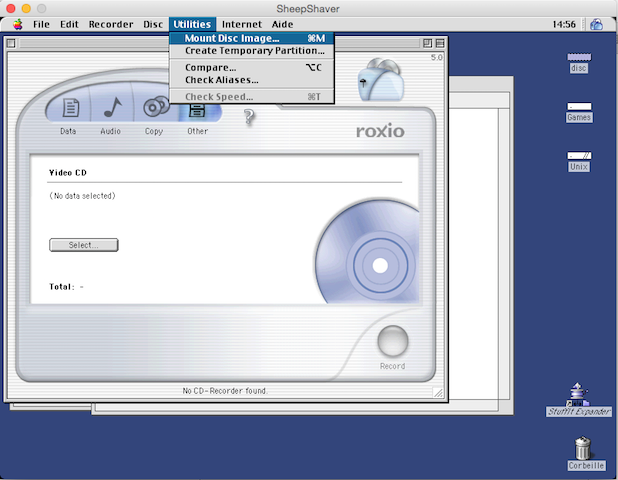Click the SheepShaver window title
The width and height of the screenshot is (618, 480).
[308, 9]
